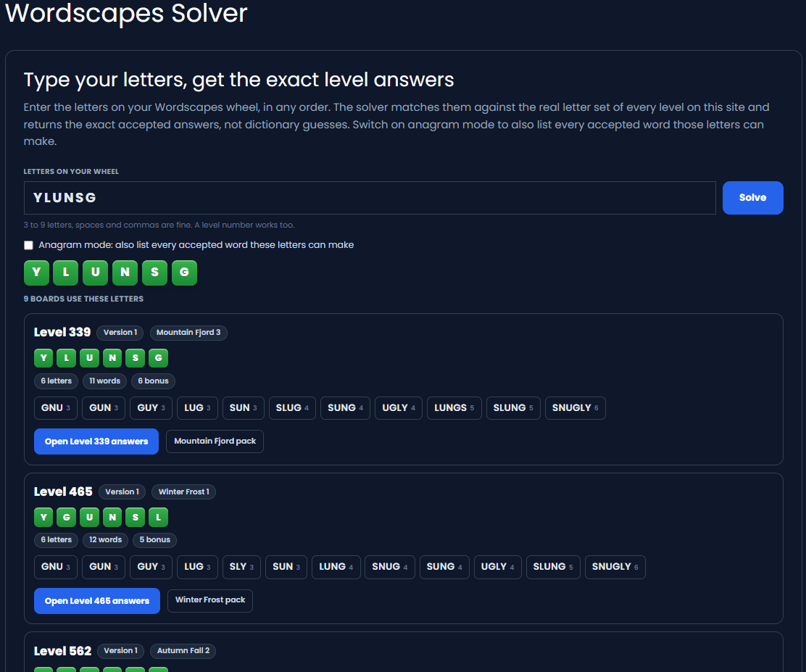Viewport: 806px width, 672px height.
Task: Click the LUNGS word chip
Action: (x=454, y=408)
